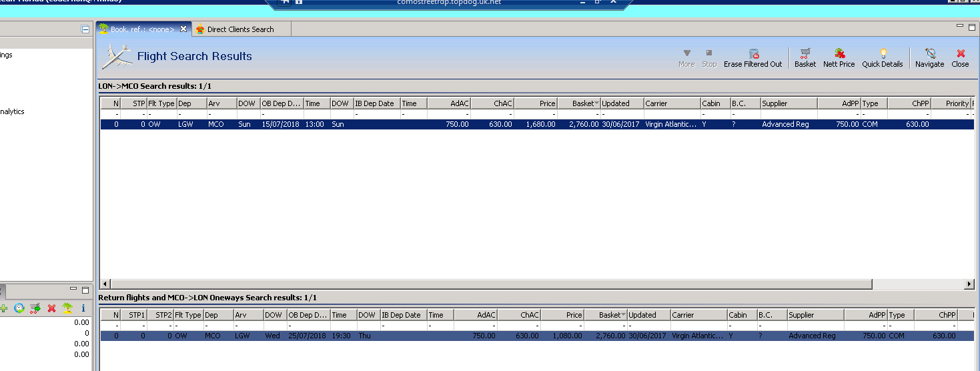Click Virgin Atlantic carrier in LGW->MCO row
This screenshot has width=980, height=371.
(x=671, y=124)
